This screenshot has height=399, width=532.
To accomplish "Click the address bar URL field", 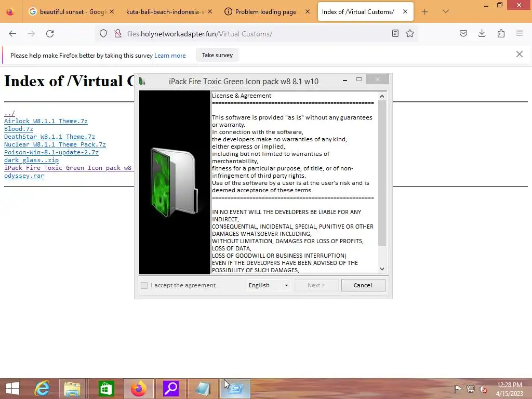I will click(256, 34).
